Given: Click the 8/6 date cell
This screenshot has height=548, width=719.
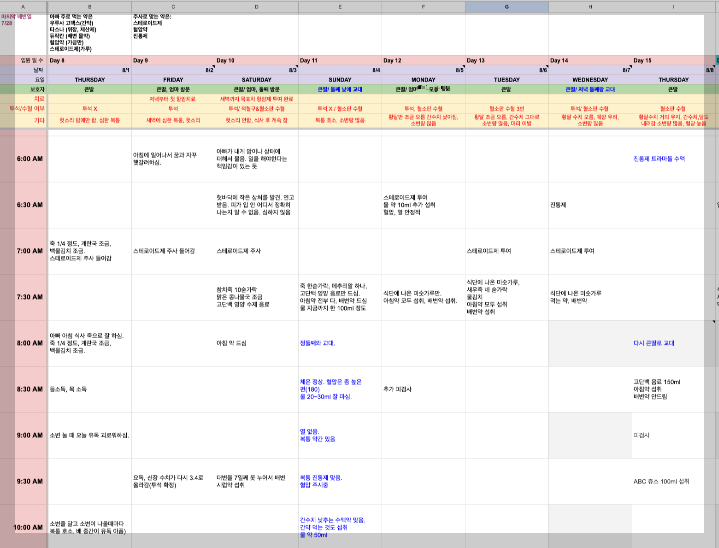Looking at the screenshot, I should pos(507,70).
